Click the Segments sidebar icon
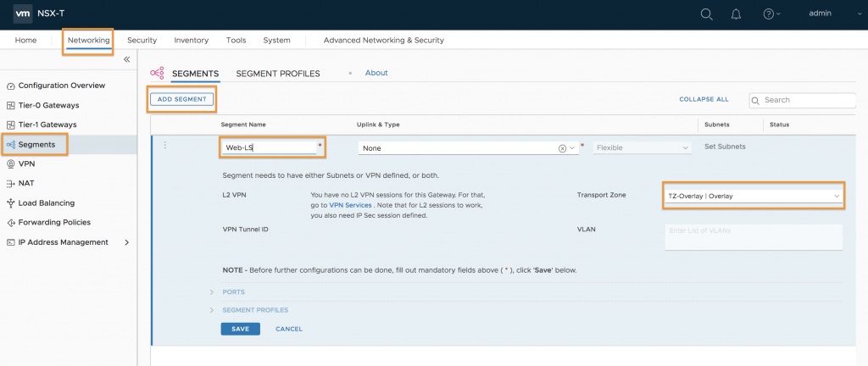868x366 pixels. point(10,145)
